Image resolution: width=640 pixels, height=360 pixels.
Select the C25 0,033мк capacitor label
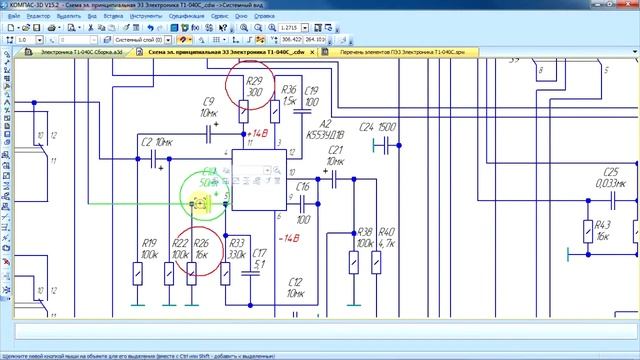tap(611, 178)
